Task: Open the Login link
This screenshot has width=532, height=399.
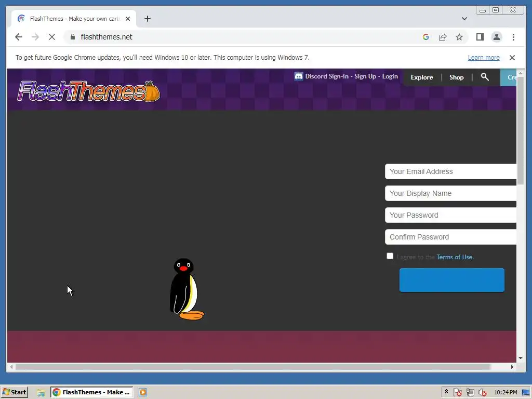Action: [390, 76]
